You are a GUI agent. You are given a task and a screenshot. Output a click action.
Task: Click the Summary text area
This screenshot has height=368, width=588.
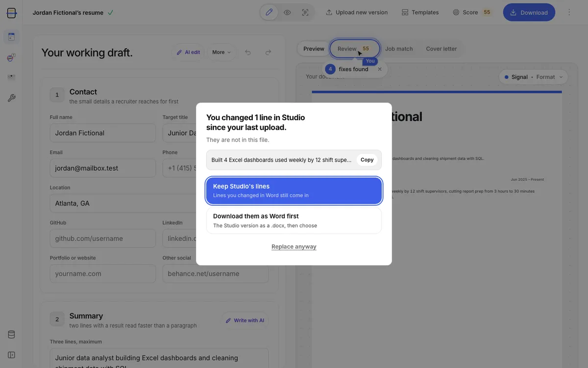159,358
